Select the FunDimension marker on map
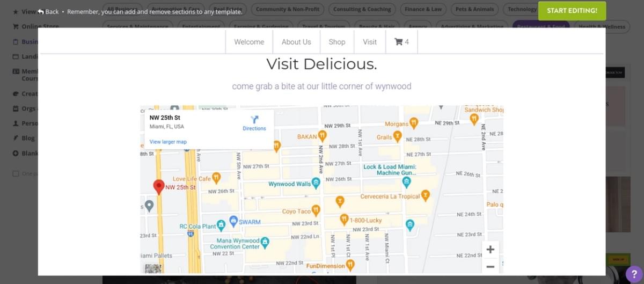 click(350, 265)
